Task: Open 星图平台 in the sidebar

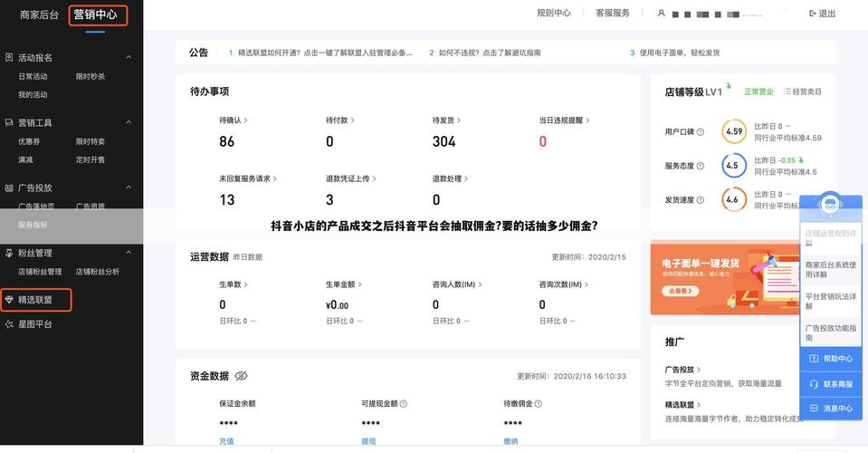Action: tap(35, 324)
